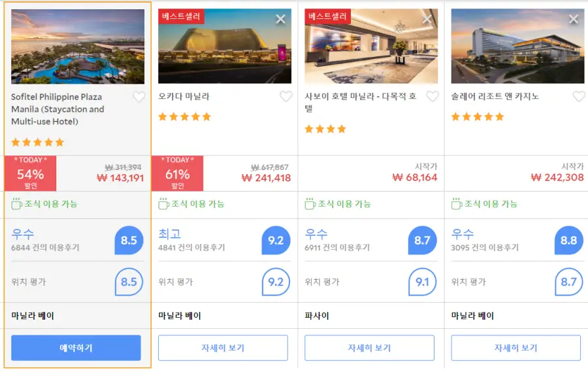Click 자세히 보기 for 오카다 마닐라

pos(223,348)
